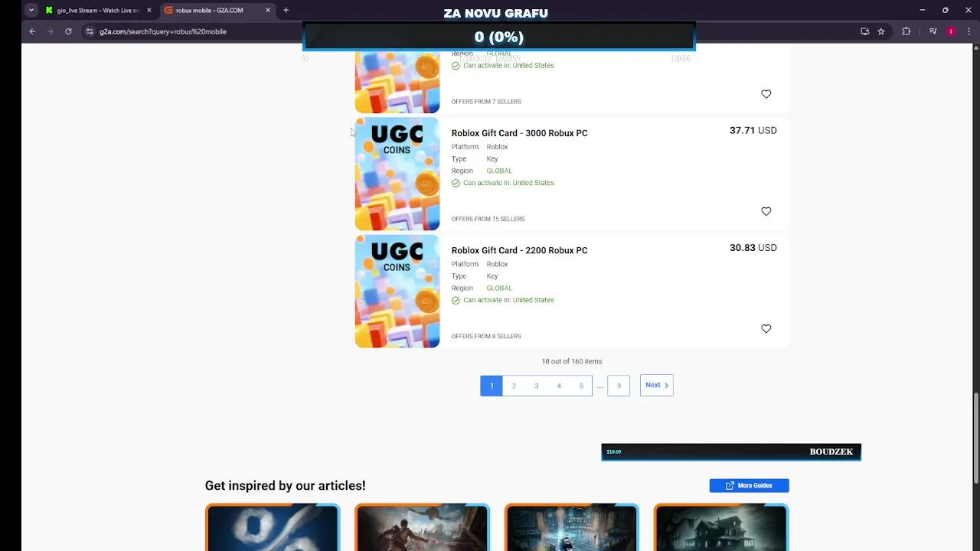Open the third article thumbnail with blue portal
Image resolution: width=980 pixels, height=551 pixels.
click(571, 527)
